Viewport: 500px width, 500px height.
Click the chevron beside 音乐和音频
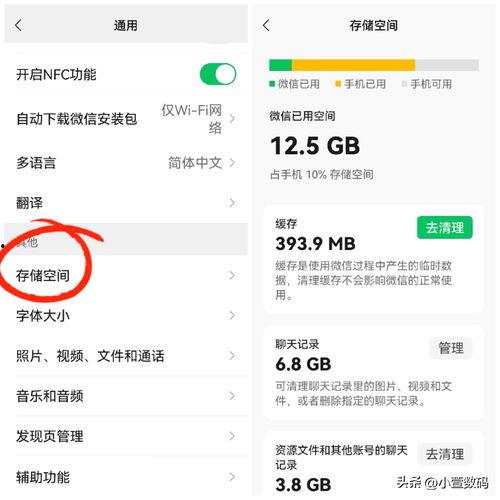coord(232,396)
